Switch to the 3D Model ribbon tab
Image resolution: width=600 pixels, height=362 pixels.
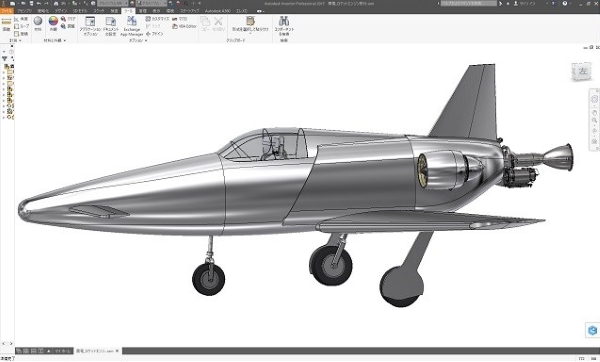pos(80,11)
